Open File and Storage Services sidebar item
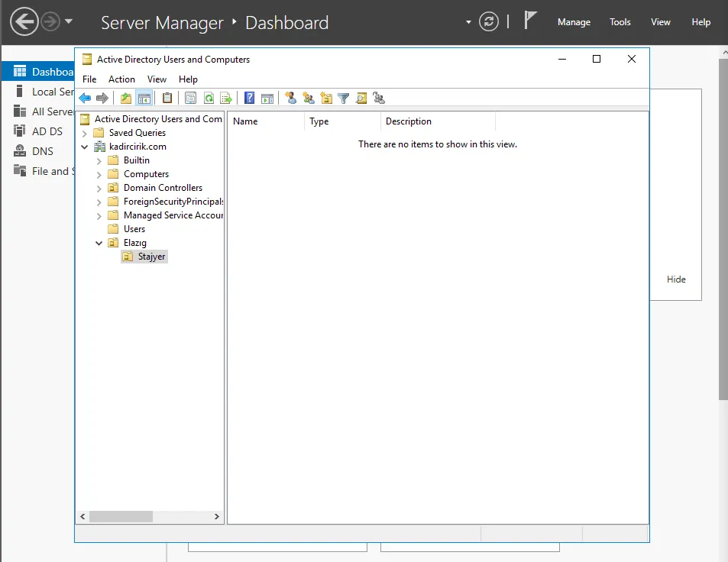The height and width of the screenshot is (562, 728). [x=43, y=171]
